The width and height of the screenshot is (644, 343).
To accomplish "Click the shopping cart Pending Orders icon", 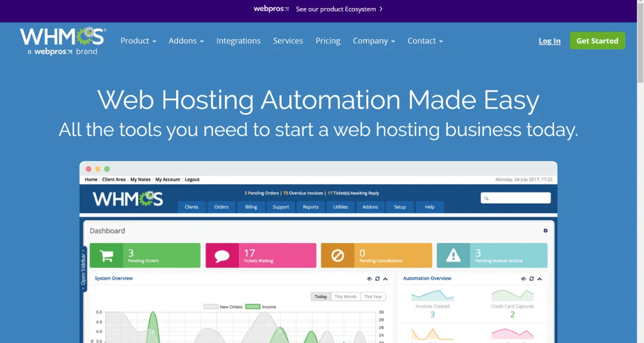I will (x=106, y=256).
